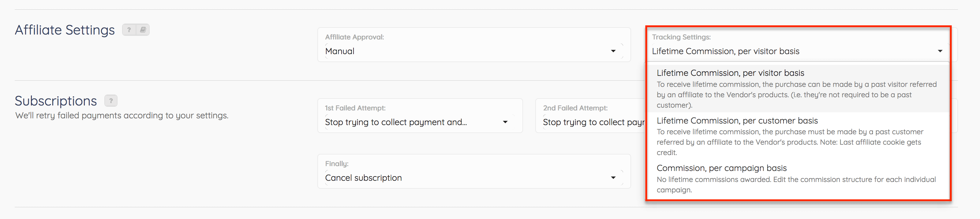Open the Affiliate Settings book documentation icon
Image resolution: width=980 pixels, height=219 pixels.
click(143, 30)
